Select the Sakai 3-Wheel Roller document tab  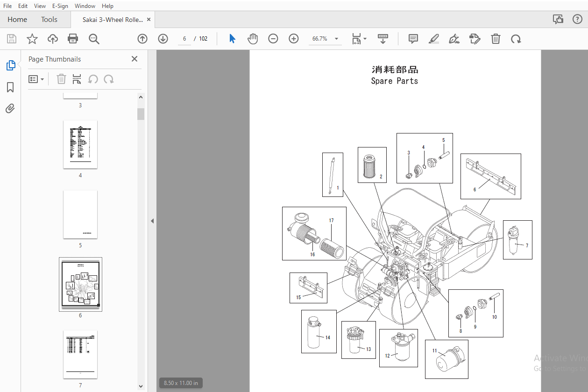113,20
